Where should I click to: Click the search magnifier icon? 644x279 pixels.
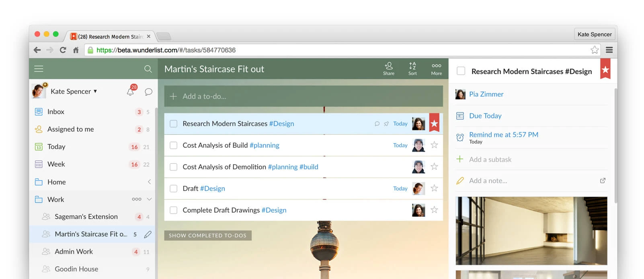click(x=148, y=69)
